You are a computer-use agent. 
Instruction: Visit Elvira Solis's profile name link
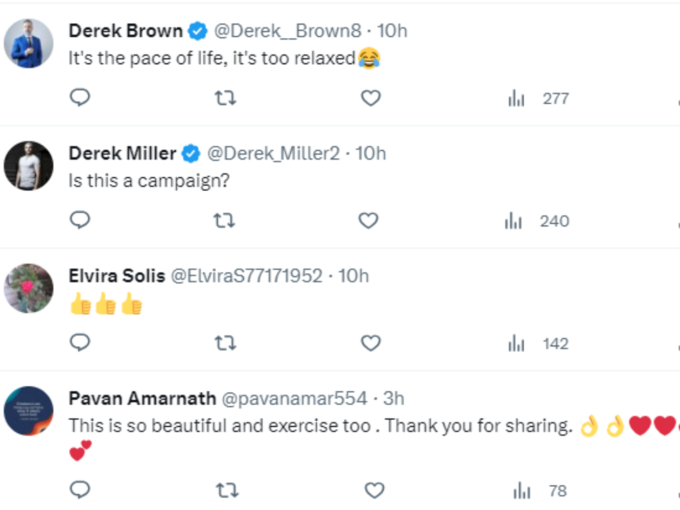[x=117, y=276]
